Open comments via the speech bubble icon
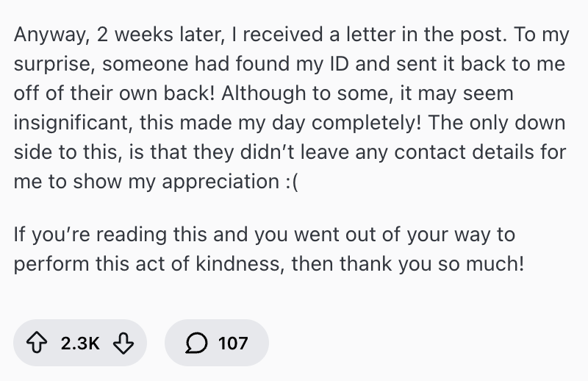This screenshot has height=381, width=588. click(197, 343)
